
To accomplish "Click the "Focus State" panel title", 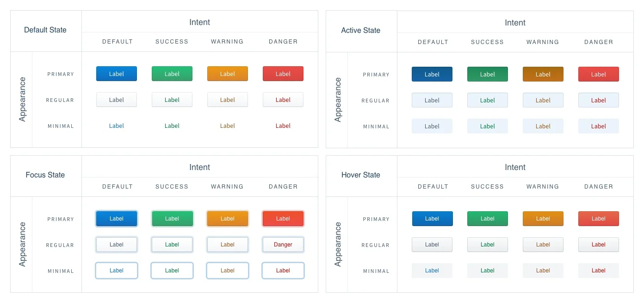I will (45, 175).
